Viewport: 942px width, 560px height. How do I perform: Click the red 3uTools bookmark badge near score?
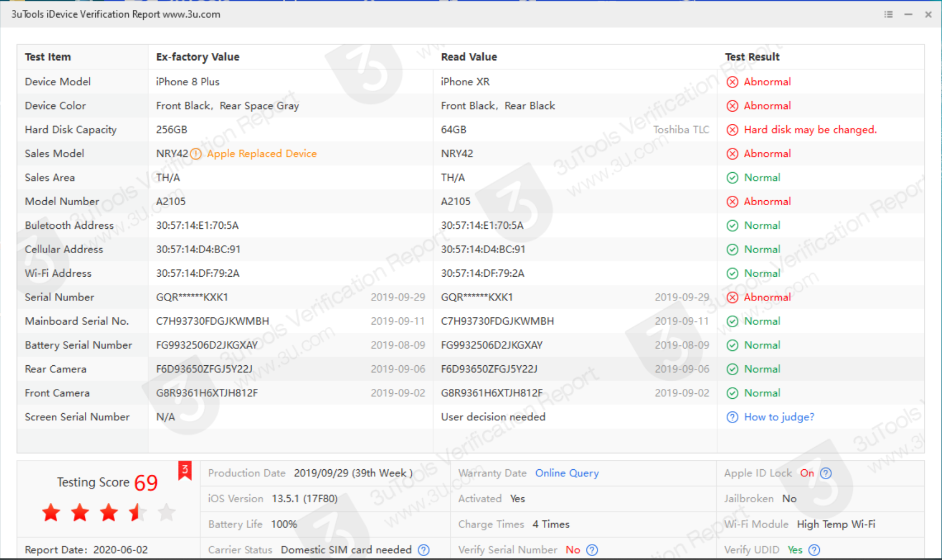point(185,470)
